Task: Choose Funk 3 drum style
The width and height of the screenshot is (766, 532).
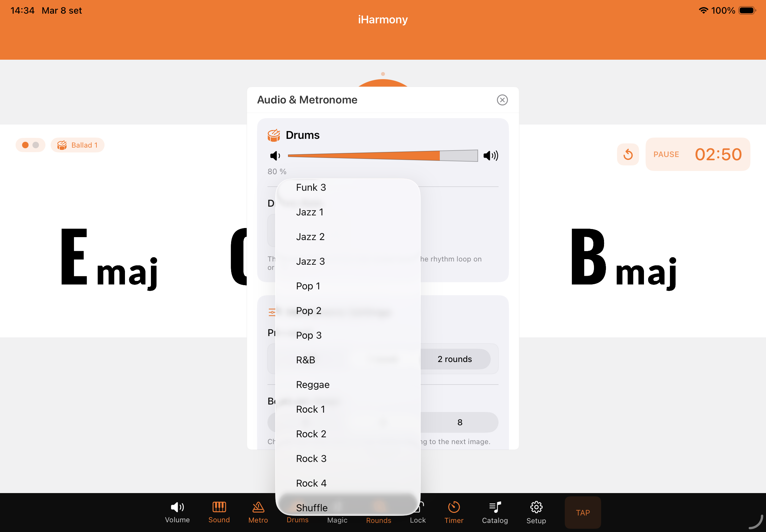Action: (348, 187)
